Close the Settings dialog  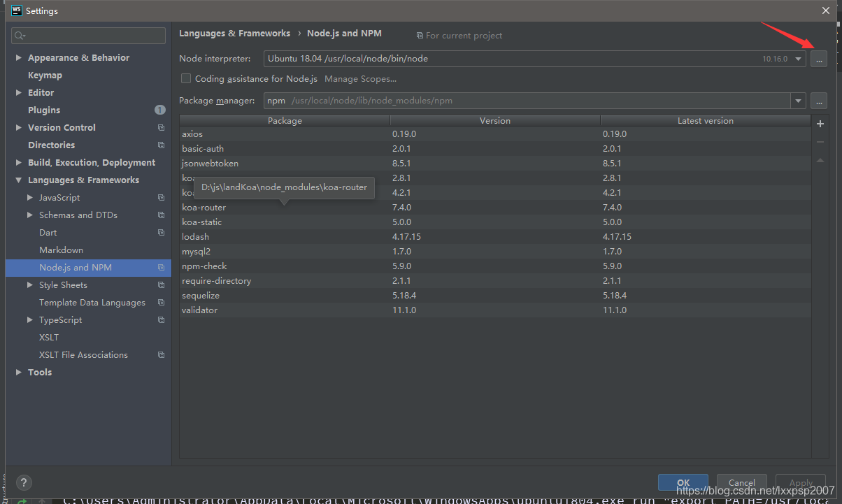click(x=826, y=10)
